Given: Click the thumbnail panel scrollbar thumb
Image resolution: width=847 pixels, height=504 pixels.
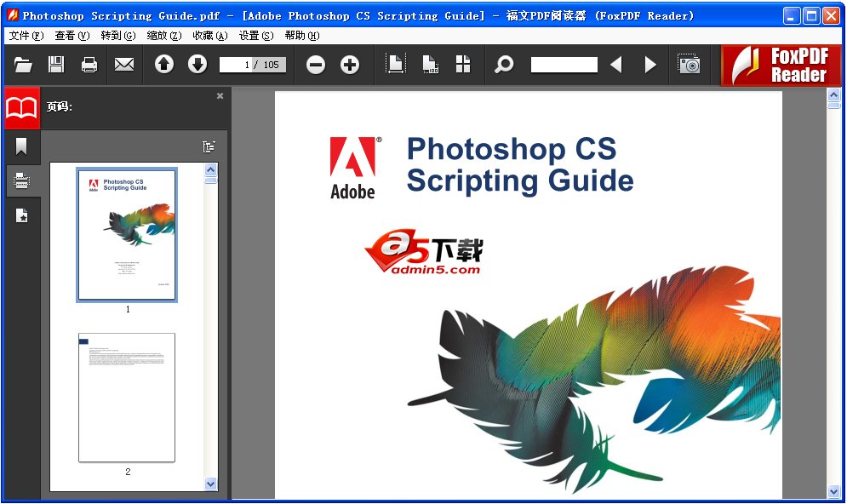Looking at the screenshot, I should 210,180.
